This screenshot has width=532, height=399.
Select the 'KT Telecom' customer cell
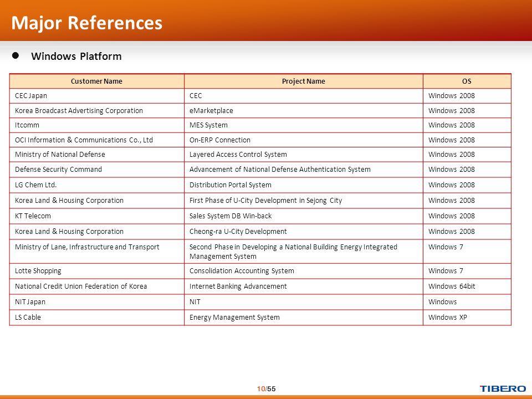(x=96, y=216)
